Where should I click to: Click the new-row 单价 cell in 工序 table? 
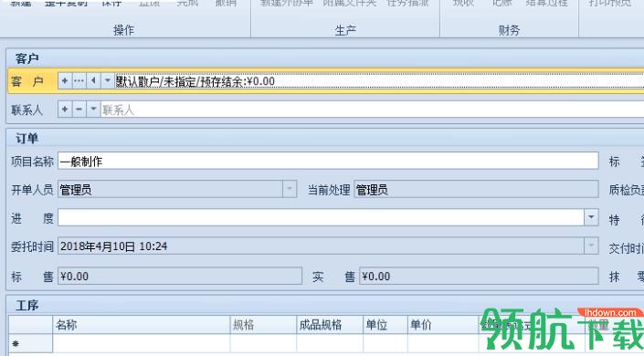[x=443, y=343]
